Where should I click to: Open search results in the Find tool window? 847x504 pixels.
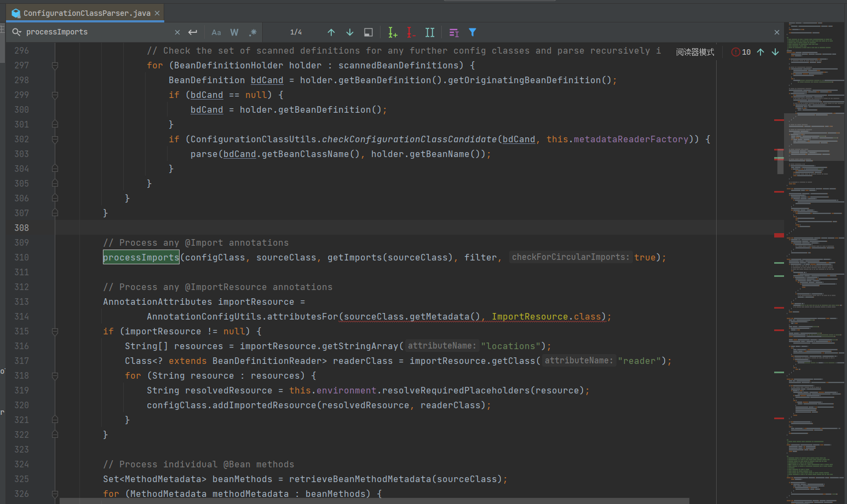coord(368,32)
